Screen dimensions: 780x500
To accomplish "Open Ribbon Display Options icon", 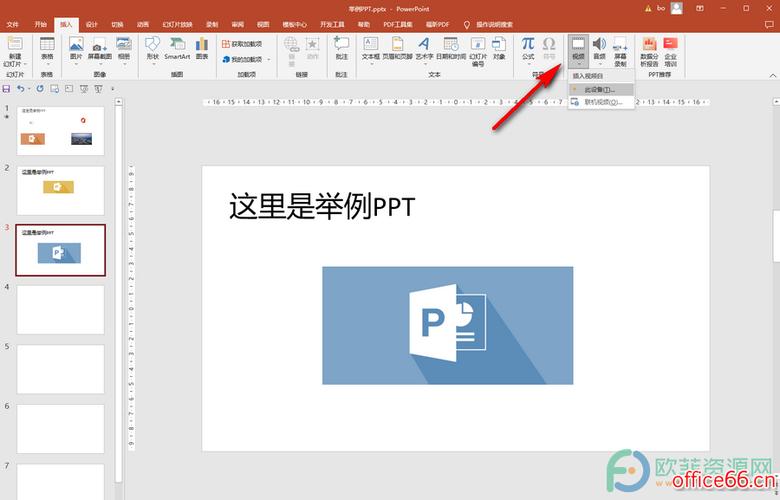I will [x=700, y=8].
